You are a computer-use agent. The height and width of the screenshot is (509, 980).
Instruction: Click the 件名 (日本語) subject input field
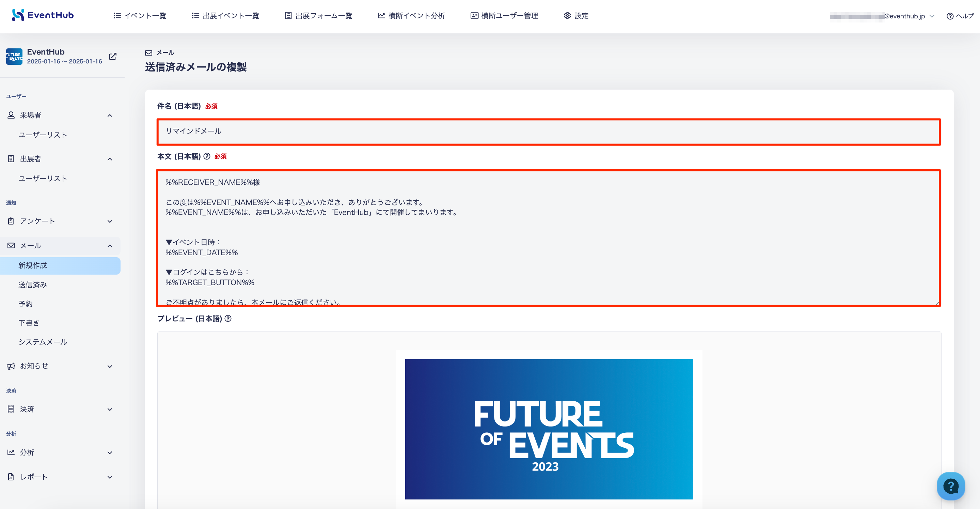coord(549,132)
